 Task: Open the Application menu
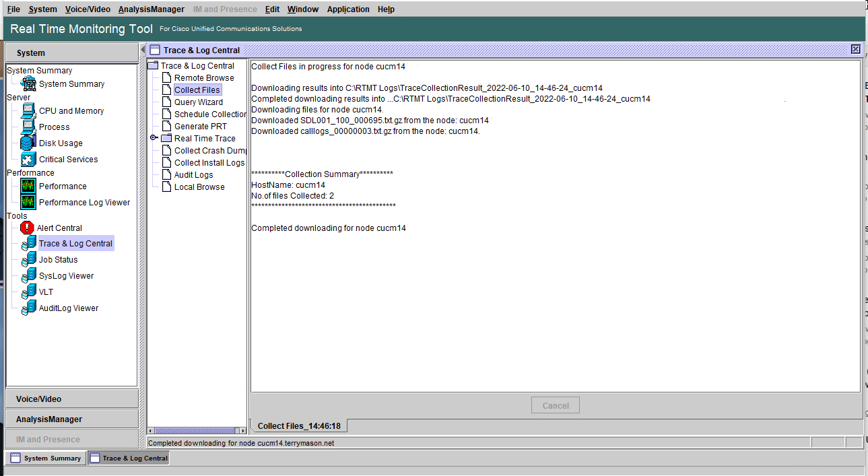[348, 9]
